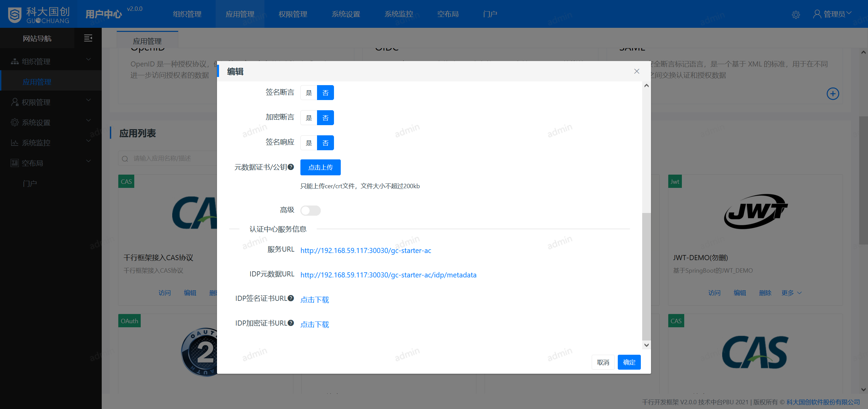Close the 编辑 dialog with X icon
The image size is (868, 409).
click(636, 71)
